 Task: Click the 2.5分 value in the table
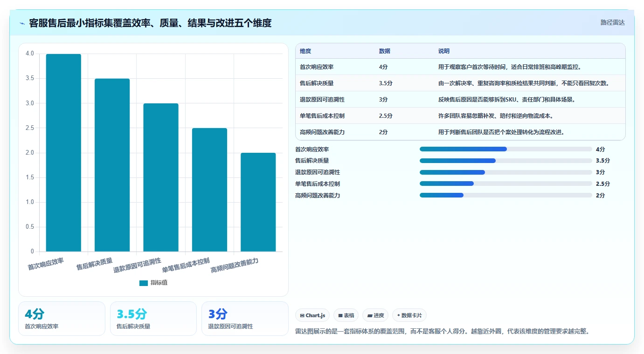[386, 116]
